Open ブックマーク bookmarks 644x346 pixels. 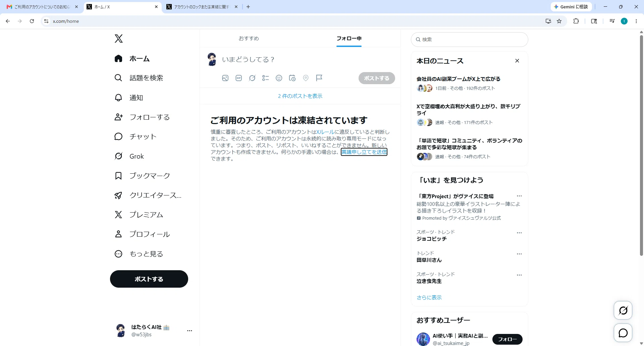(x=143, y=176)
